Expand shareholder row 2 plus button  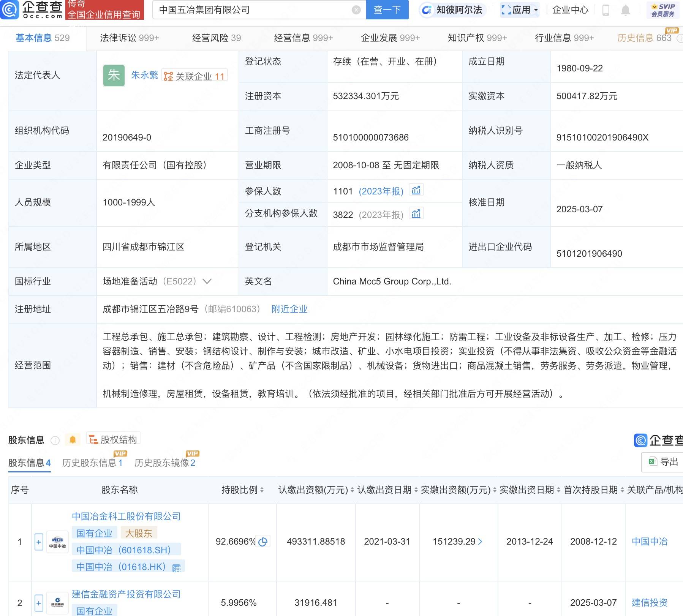(x=39, y=603)
